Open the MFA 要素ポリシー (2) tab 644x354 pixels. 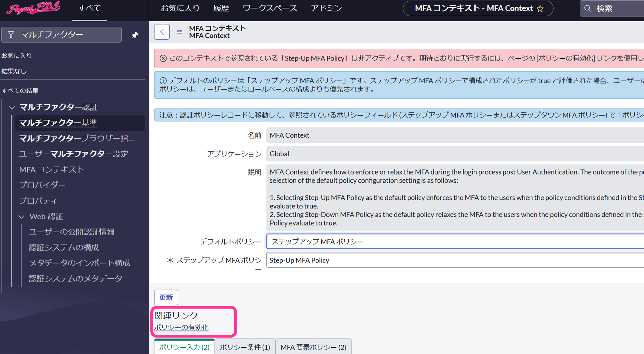[x=313, y=347]
